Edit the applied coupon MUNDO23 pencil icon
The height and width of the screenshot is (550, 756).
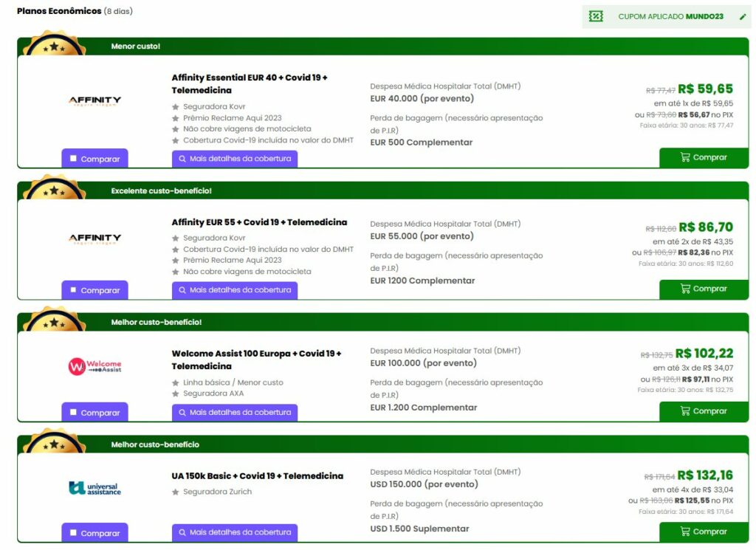coord(743,17)
